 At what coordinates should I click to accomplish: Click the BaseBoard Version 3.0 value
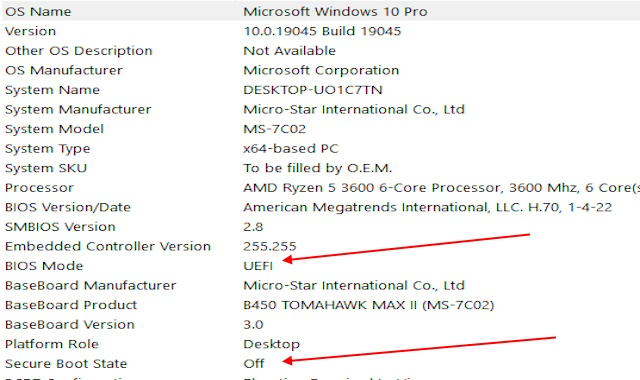coord(253,324)
